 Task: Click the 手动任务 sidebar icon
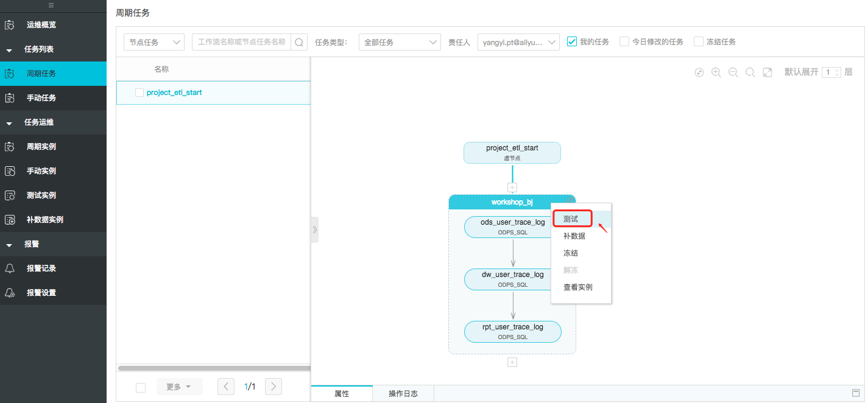click(x=9, y=98)
